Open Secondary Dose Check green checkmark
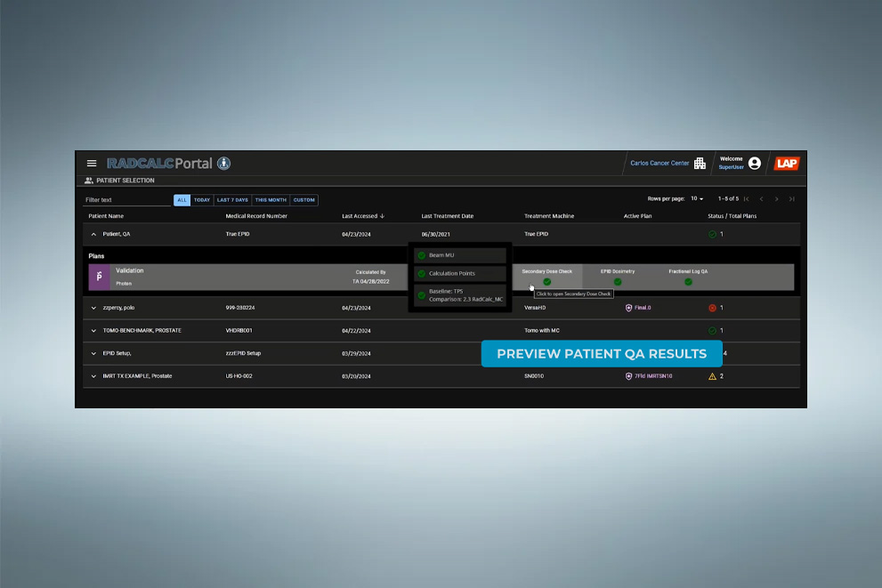The image size is (882, 588). 546,282
